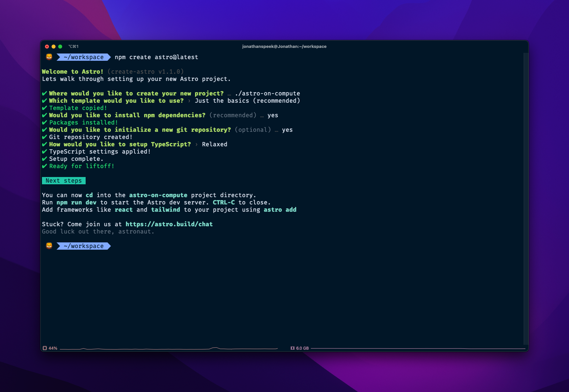Click the lion emoji at bottom prompt
This screenshot has height=392, width=569.
click(x=49, y=246)
